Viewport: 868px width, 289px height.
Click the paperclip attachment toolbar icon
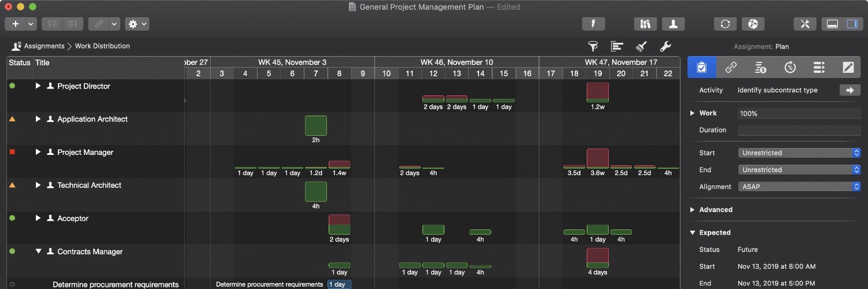tap(99, 24)
